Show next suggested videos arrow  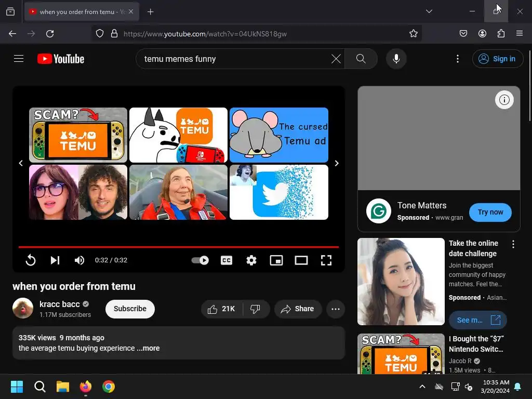337,163
